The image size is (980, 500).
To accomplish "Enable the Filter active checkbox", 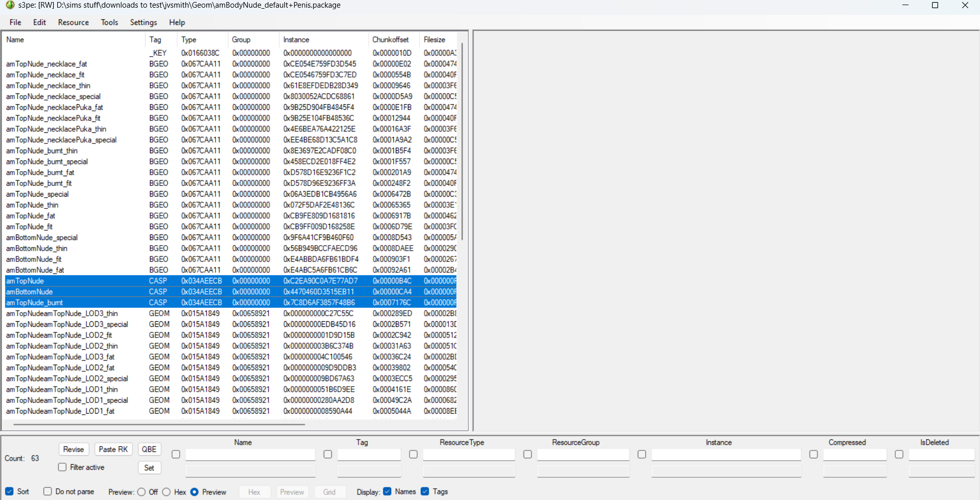I will tap(62, 467).
